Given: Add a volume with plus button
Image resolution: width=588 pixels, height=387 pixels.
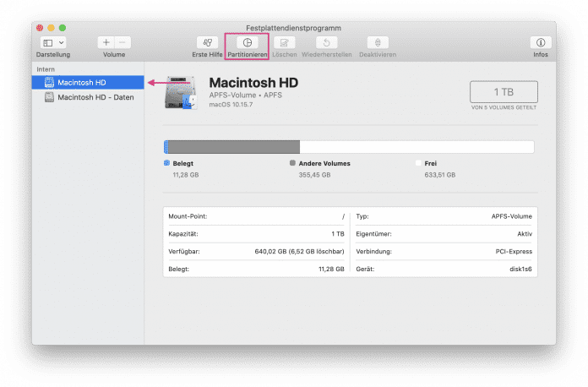Looking at the screenshot, I should tap(106, 42).
